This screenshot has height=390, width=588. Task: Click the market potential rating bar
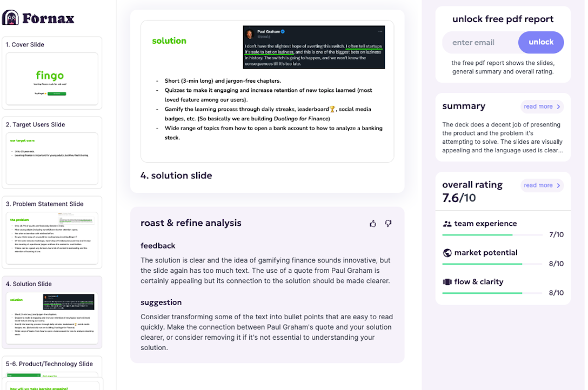492,264
